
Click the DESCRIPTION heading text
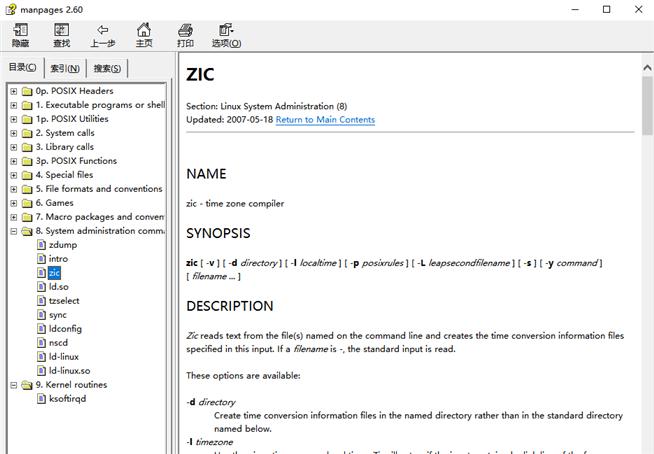[x=230, y=306]
